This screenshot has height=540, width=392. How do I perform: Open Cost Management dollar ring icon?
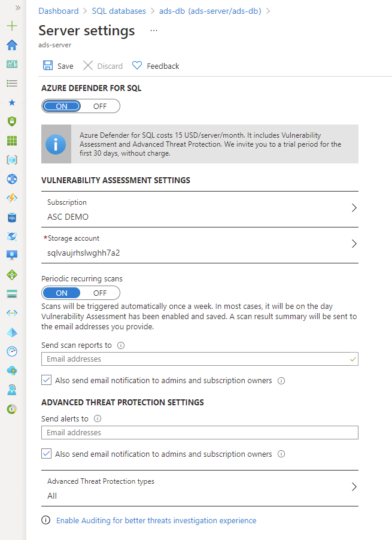[12, 409]
